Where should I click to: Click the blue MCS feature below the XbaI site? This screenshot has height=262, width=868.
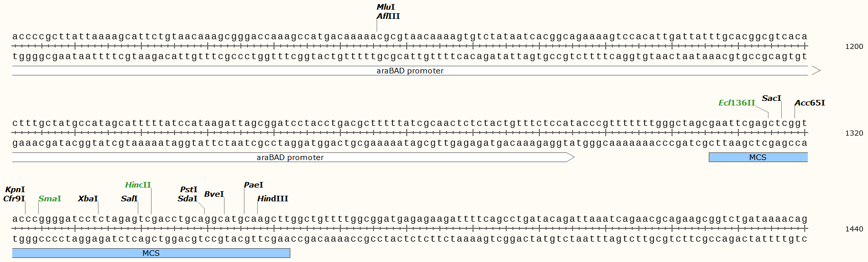point(151,253)
